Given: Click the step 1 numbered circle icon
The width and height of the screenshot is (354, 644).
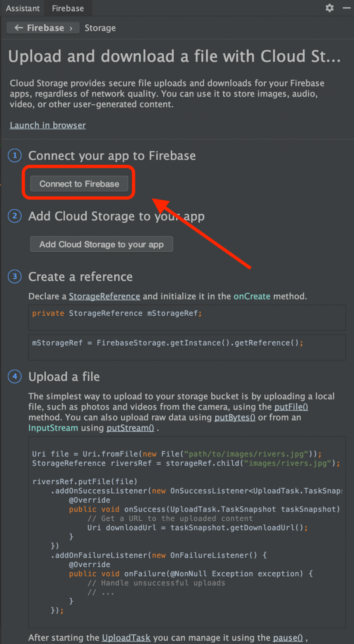Looking at the screenshot, I should [x=14, y=156].
